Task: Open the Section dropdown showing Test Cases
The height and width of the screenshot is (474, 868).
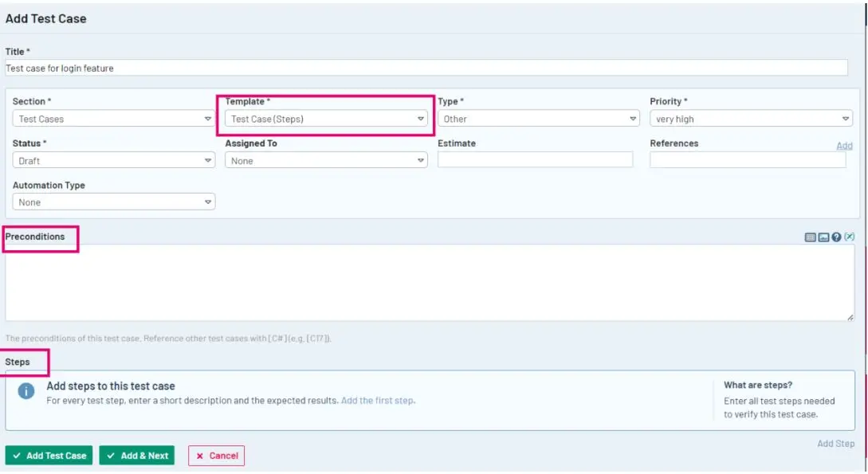Action: coord(113,119)
